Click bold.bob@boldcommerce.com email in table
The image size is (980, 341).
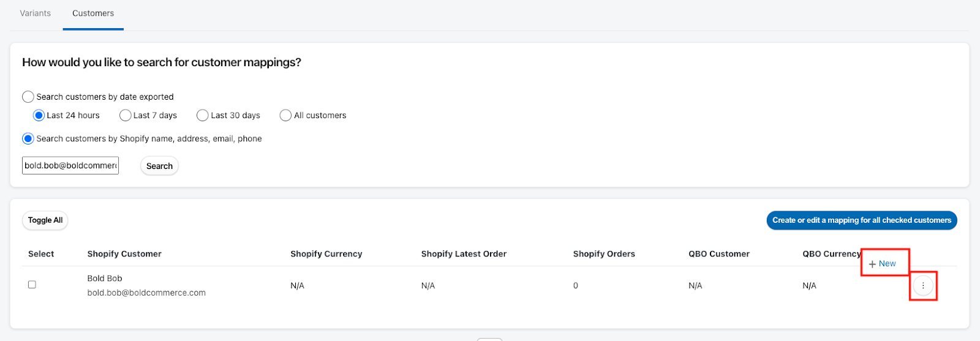point(146,293)
